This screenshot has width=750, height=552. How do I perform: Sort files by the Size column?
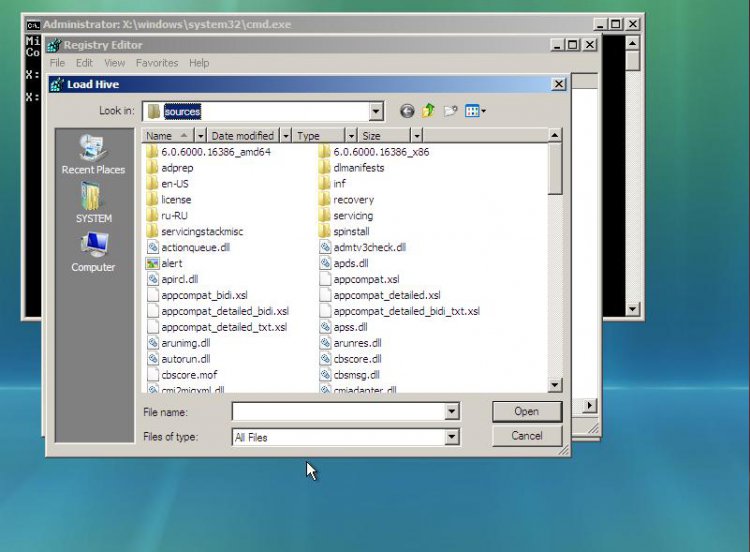(384, 136)
